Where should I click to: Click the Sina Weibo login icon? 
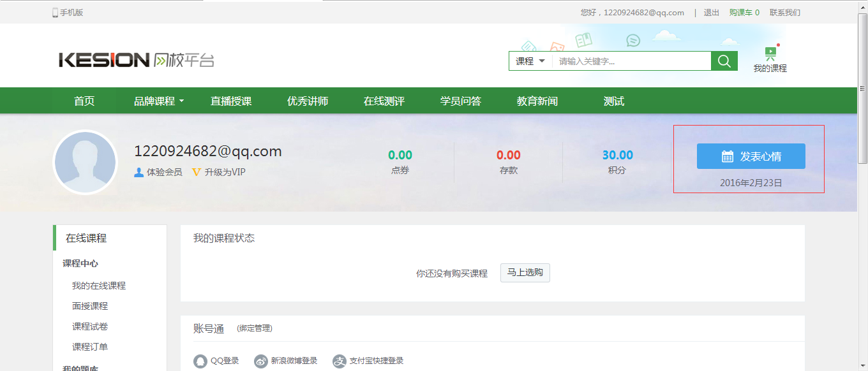[x=261, y=361]
